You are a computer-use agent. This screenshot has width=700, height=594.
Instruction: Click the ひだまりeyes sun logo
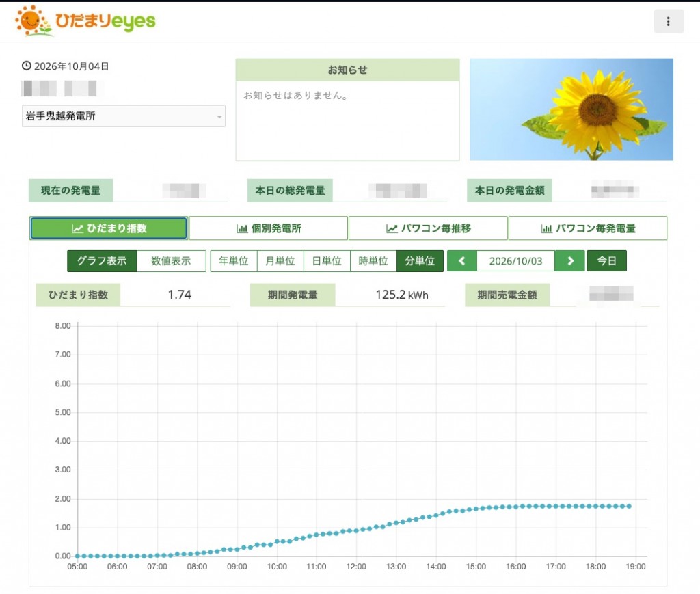(x=85, y=21)
